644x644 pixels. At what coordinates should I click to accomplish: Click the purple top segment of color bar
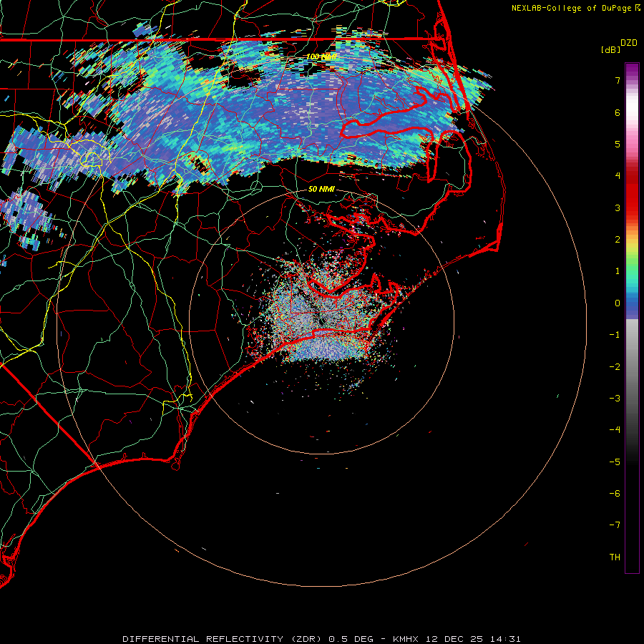[632, 70]
